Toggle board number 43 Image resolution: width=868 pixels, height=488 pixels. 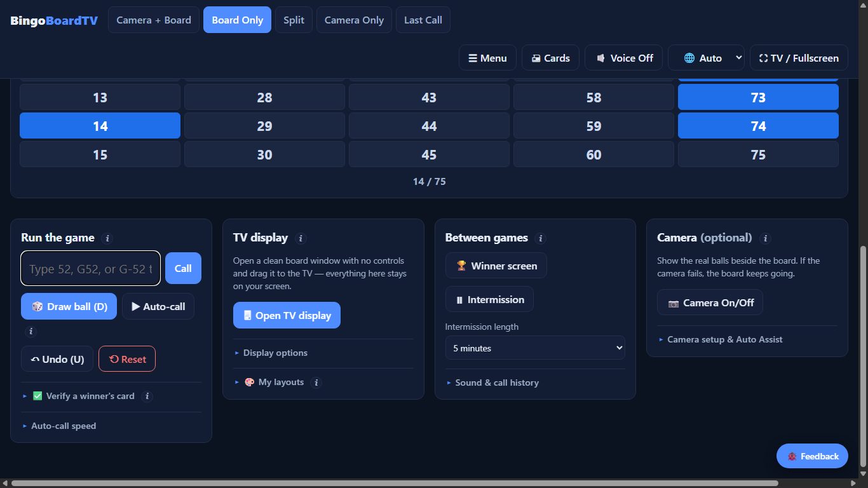[x=429, y=97]
